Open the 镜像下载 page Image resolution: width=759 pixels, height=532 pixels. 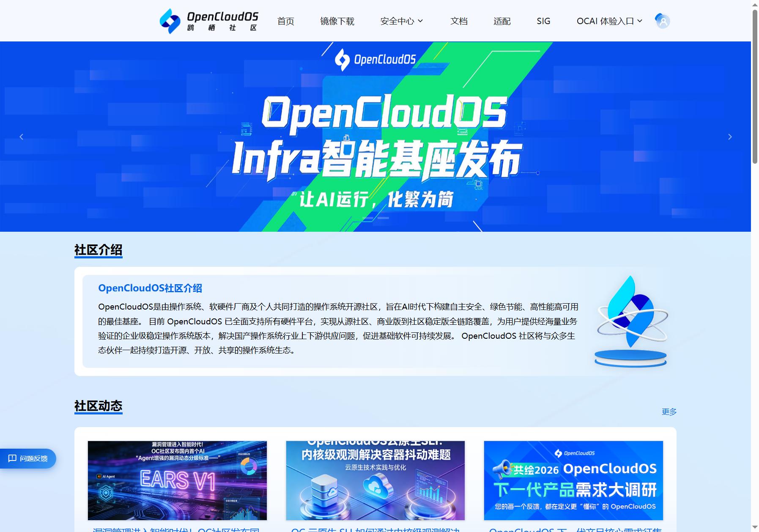[337, 21]
